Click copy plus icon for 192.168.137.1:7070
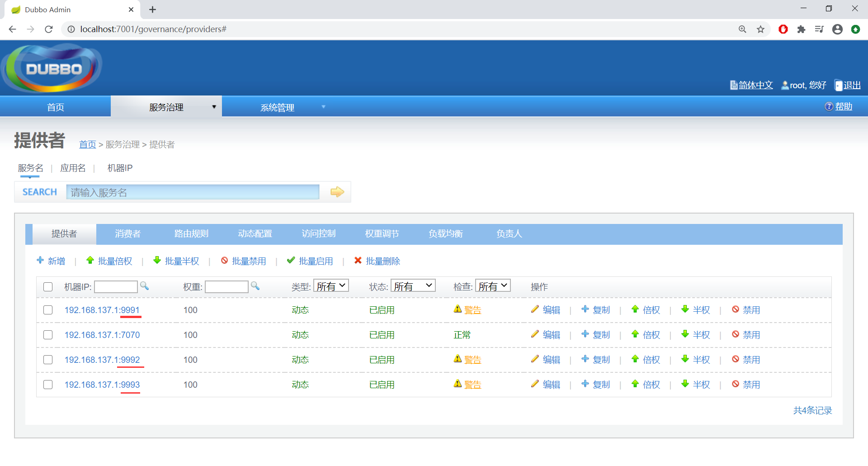This screenshot has height=466, width=868. (x=585, y=334)
